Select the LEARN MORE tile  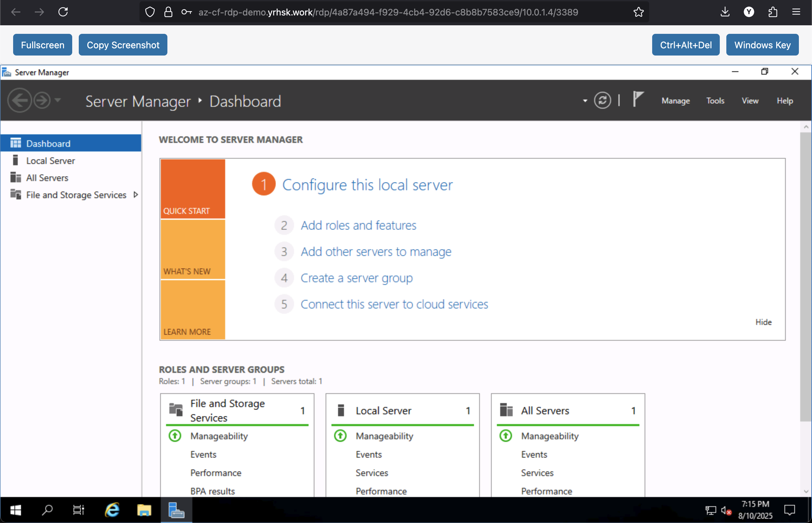(x=193, y=310)
